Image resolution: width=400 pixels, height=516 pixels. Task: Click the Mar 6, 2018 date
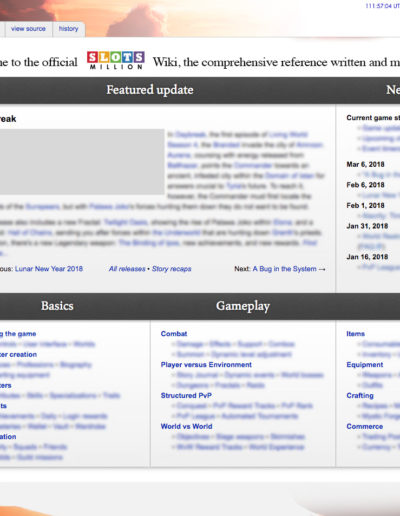365,164
